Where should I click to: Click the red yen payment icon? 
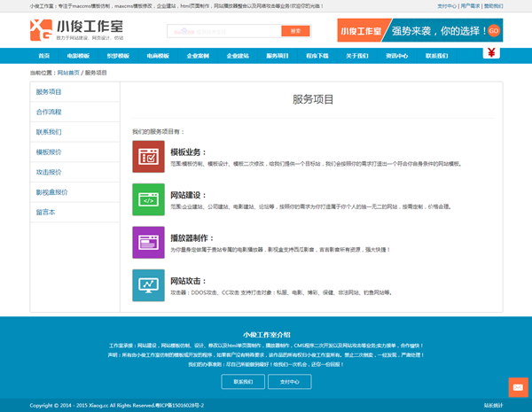[491, 52]
